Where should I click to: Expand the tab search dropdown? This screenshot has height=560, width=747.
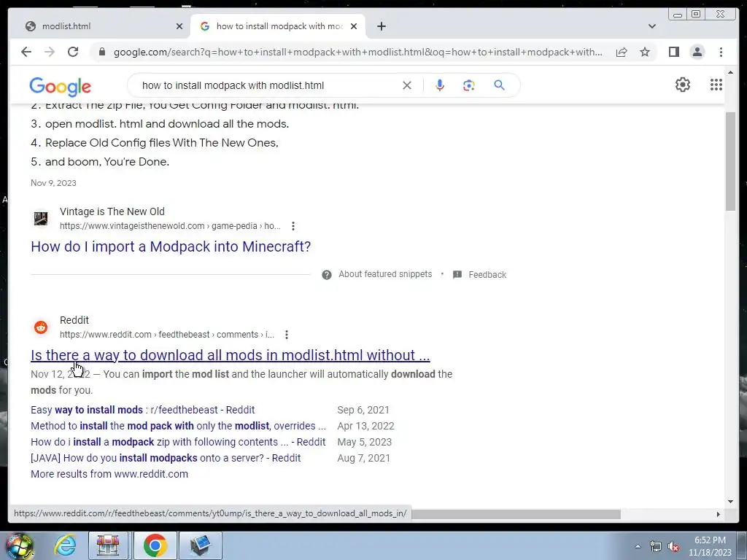pos(651,26)
